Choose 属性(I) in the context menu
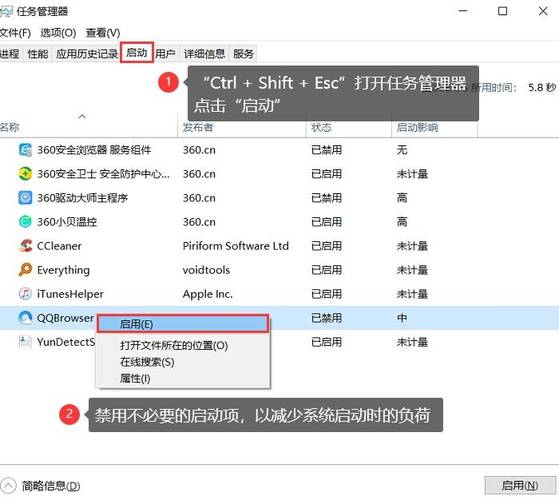 point(135,378)
